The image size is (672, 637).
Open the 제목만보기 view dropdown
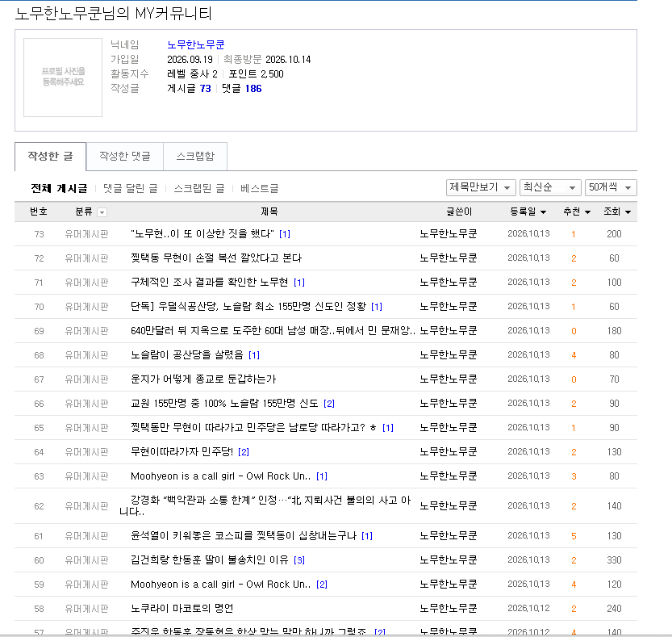pyautogui.click(x=479, y=187)
